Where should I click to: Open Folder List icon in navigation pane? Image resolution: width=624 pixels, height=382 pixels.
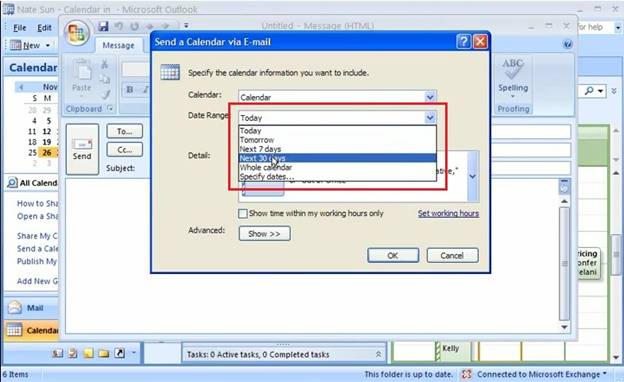[x=104, y=353]
